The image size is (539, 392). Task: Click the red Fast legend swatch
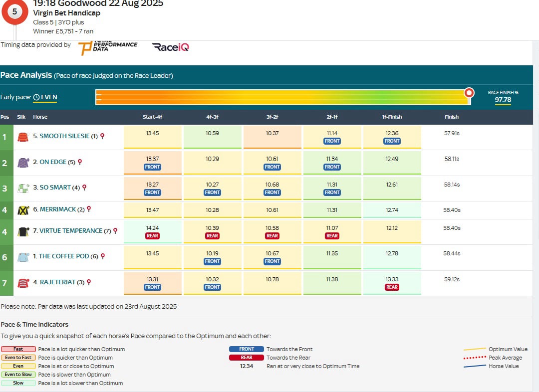pos(18,349)
